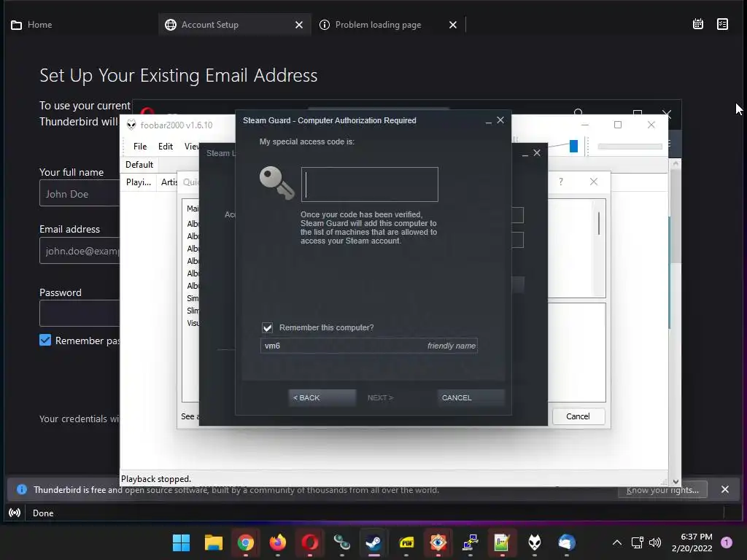Open the clock and date panel
Image resolution: width=747 pixels, height=560 pixels.
coord(692,542)
